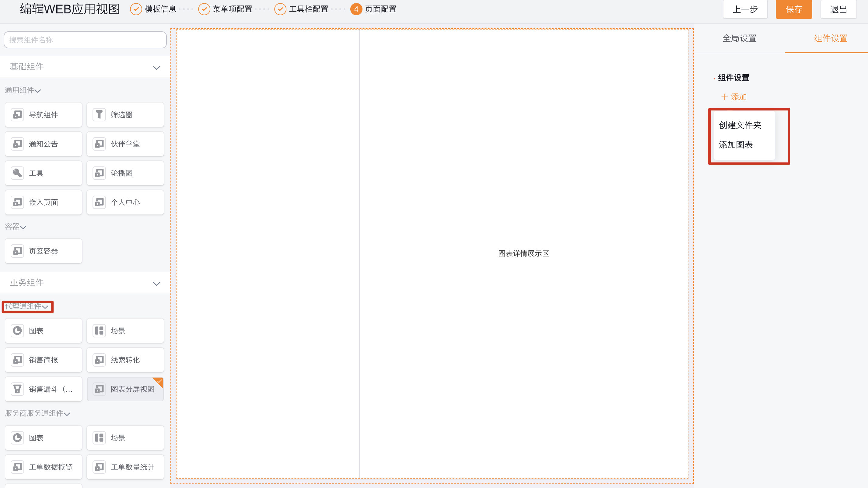
Task: Go to the 模板信息 step
Action: pyautogui.click(x=160, y=9)
